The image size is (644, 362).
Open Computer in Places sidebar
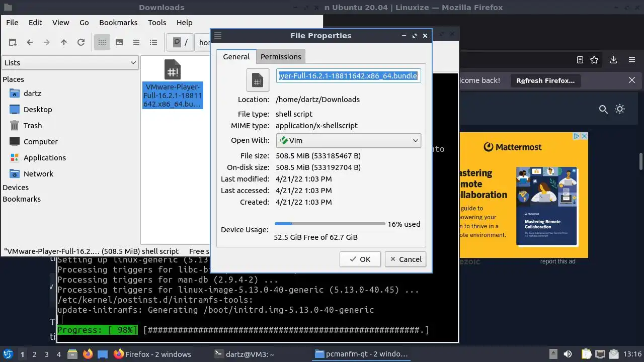[40, 141]
